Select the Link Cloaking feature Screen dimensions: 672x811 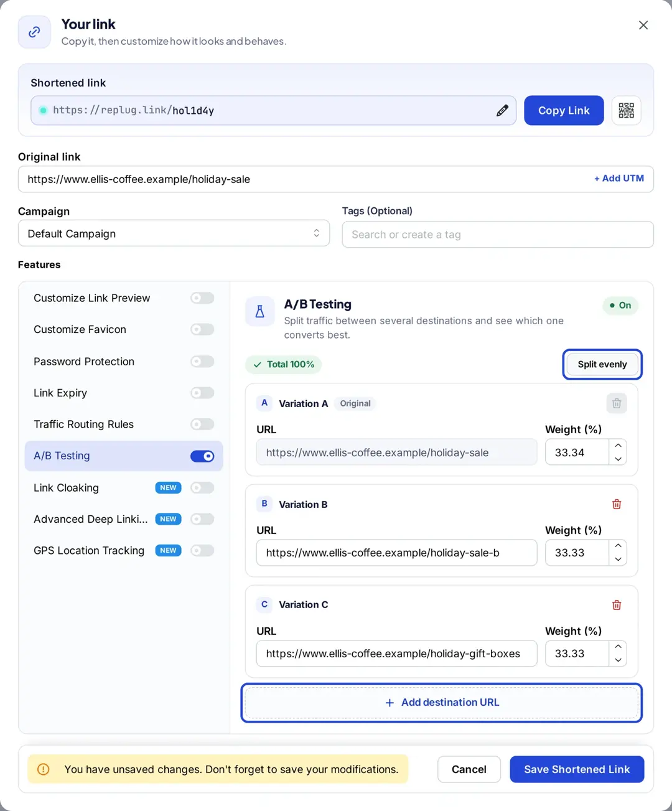pos(124,488)
